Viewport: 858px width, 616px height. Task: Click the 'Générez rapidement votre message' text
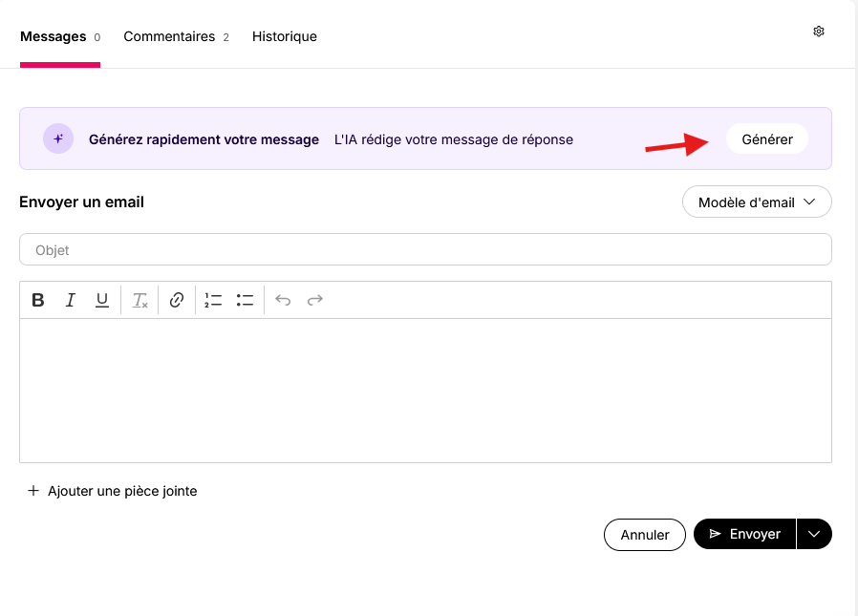click(204, 139)
